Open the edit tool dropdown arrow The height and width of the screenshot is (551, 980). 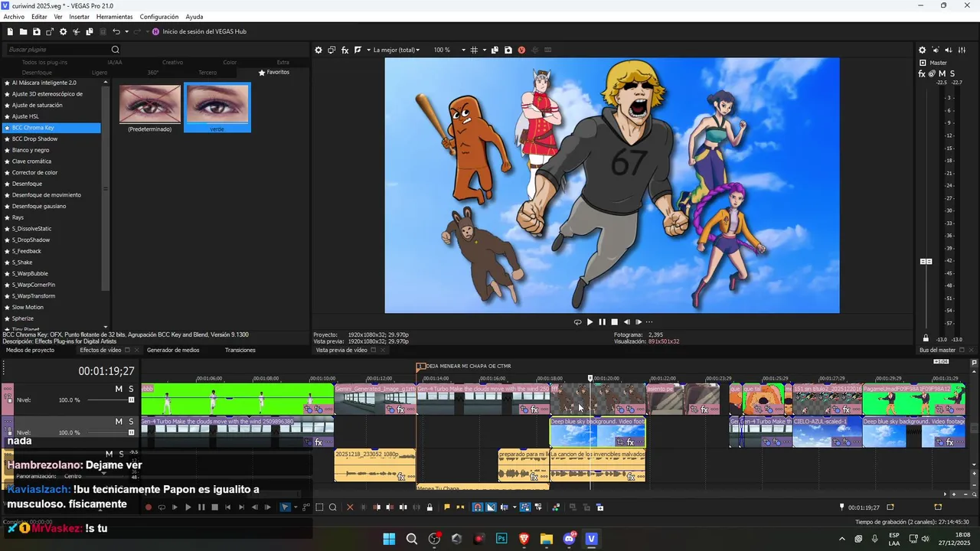(296, 507)
